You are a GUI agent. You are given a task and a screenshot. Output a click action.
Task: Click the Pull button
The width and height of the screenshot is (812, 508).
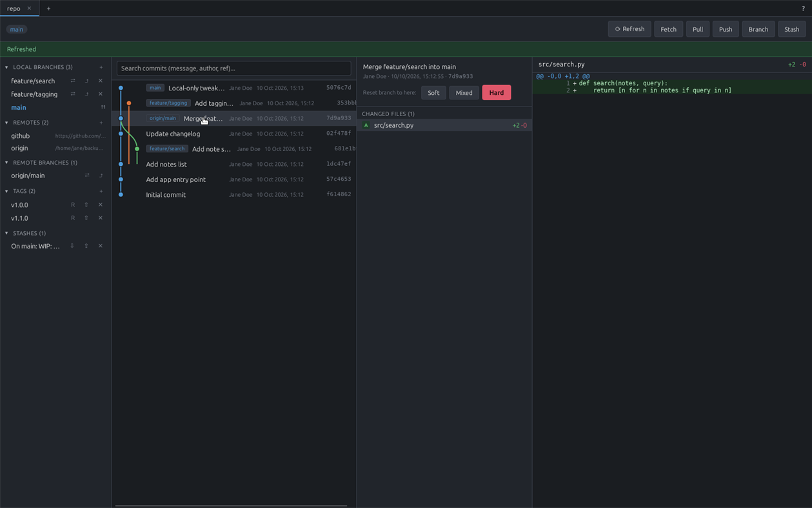point(698,29)
